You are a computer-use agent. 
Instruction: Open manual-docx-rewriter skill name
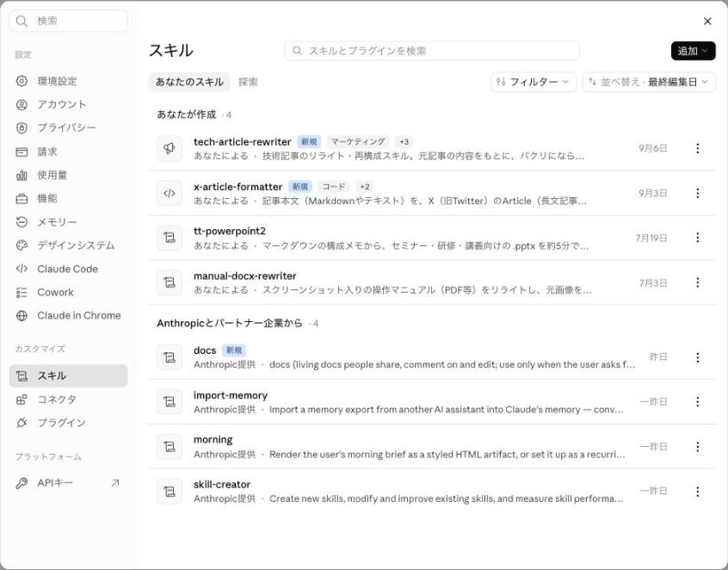(244, 276)
